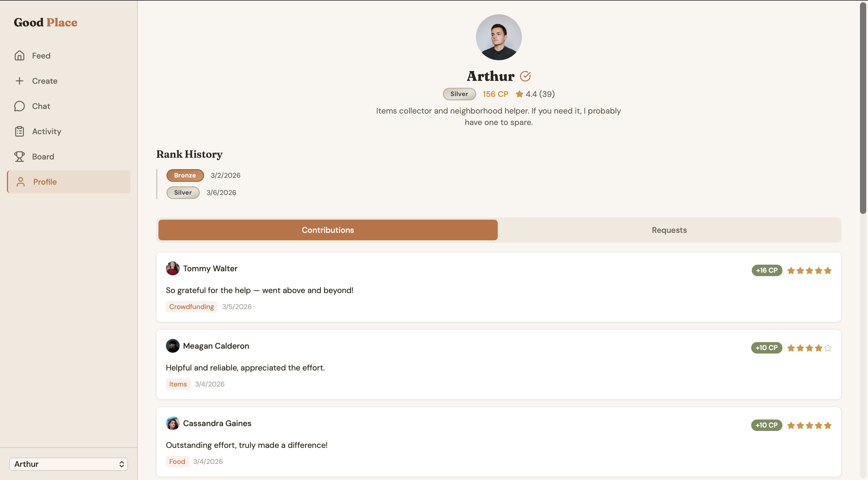The height and width of the screenshot is (480, 868).
Task: Click the Silver rank badge under Arthur
Action: 459,94
